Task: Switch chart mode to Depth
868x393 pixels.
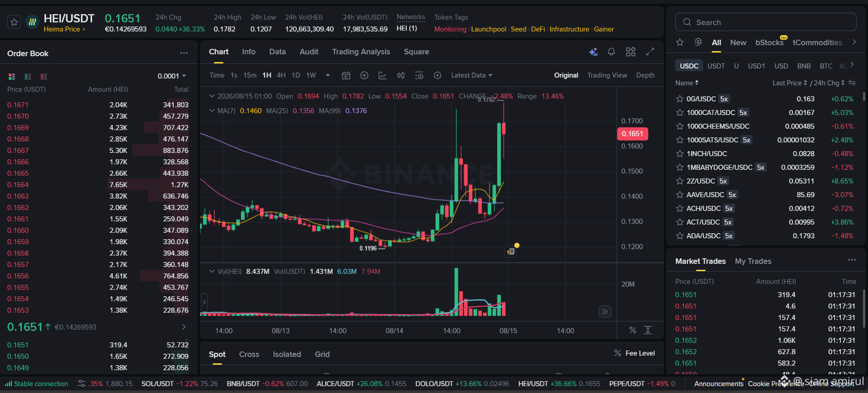Action: [645, 75]
